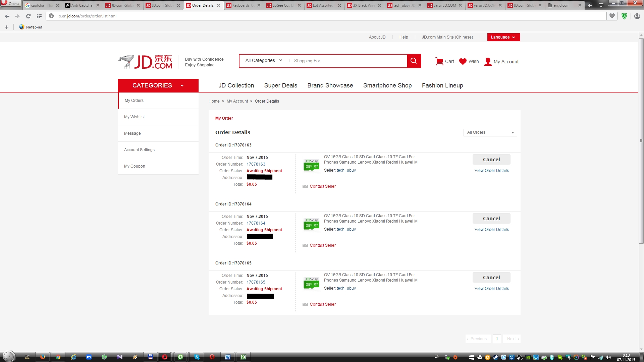Click thumbnail of order 17878164 SD card
Image resolution: width=644 pixels, height=362 pixels.
pos(311,224)
